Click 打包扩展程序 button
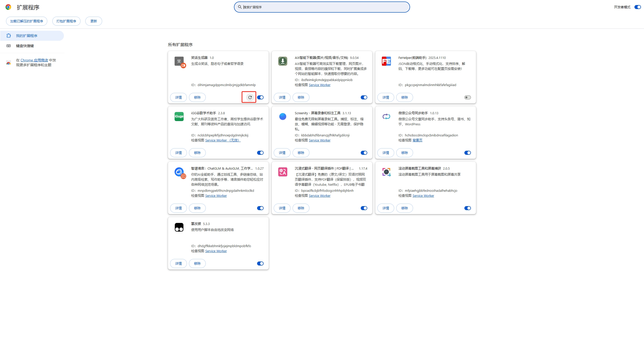The image size is (644, 340). 66,21
